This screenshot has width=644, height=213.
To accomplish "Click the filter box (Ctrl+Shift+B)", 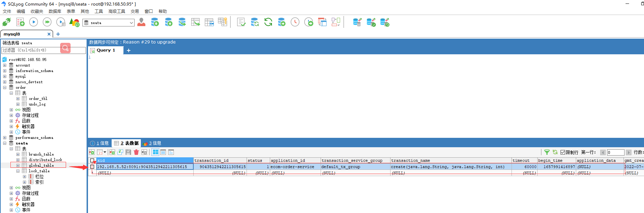I will point(43,50).
